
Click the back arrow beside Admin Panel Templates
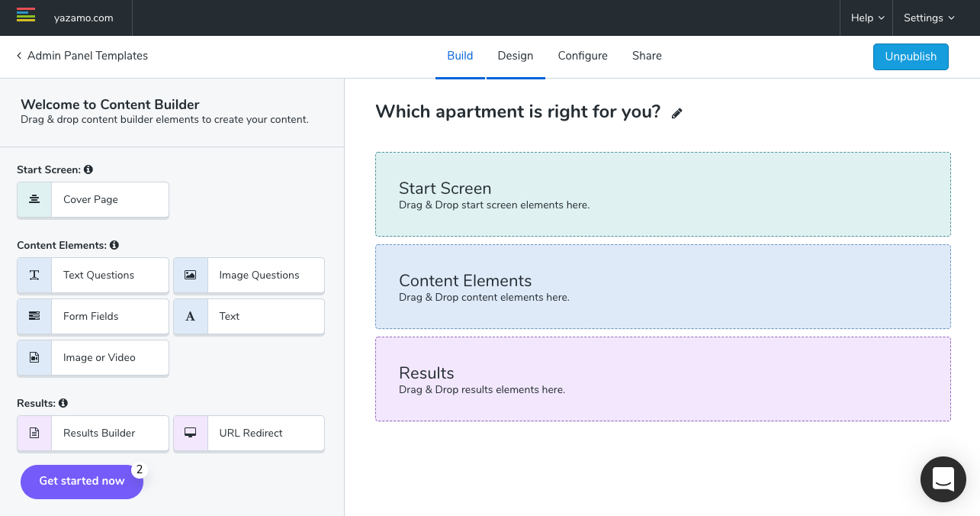[x=19, y=56]
